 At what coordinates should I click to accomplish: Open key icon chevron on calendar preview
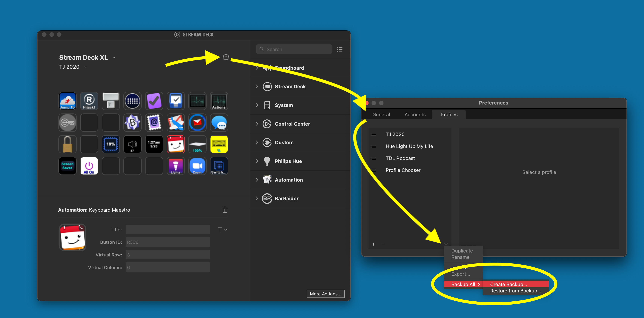[x=82, y=228]
